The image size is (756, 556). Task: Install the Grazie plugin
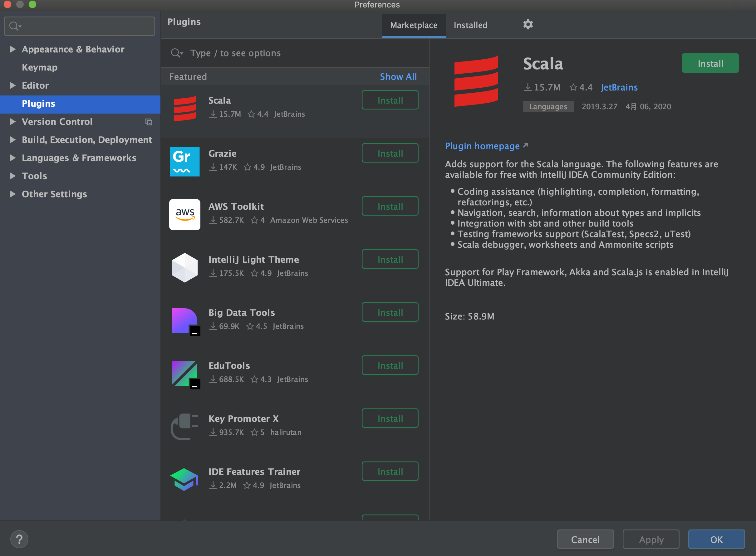(x=390, y=153)
